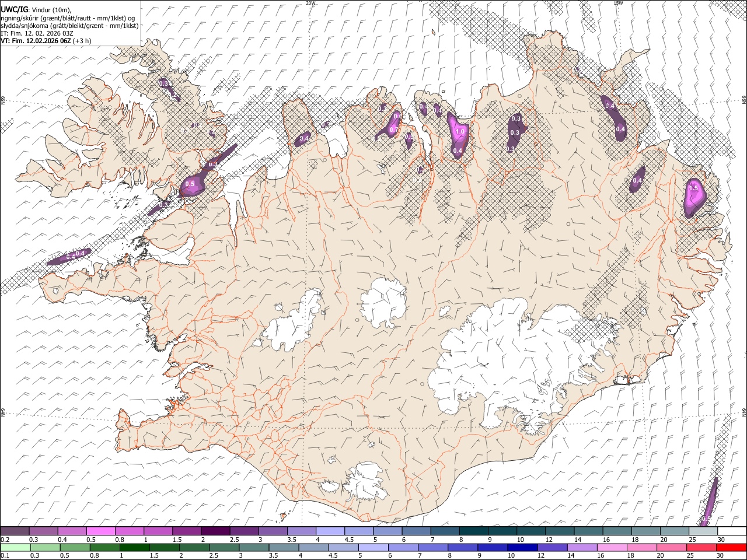Click the "66N" latitude label on right edge

tap(744, 101)
